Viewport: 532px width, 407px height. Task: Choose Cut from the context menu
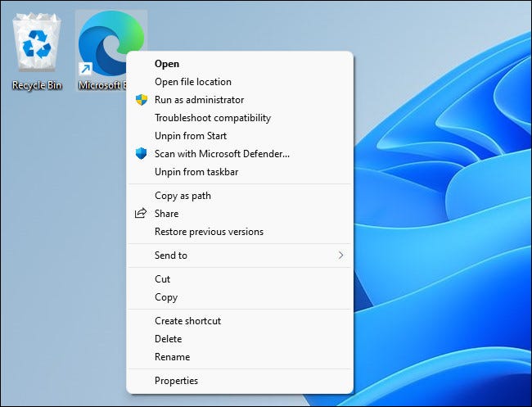pos(163,279)
